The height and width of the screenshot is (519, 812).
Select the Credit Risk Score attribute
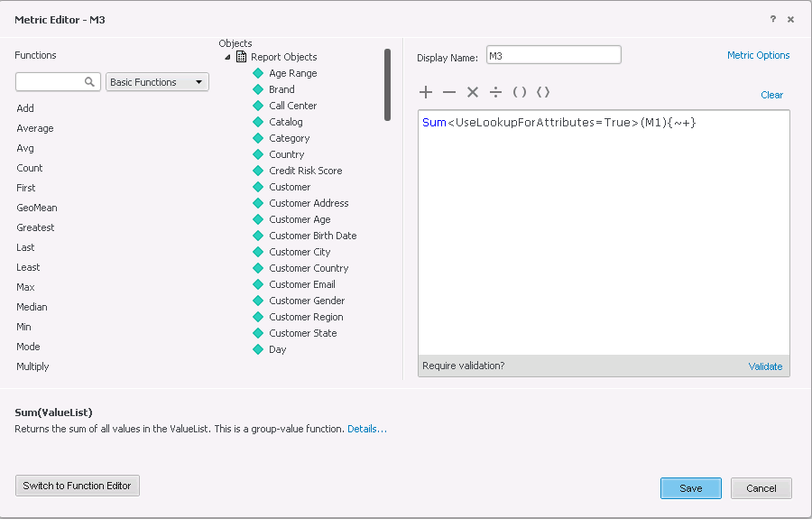tap(306, 171)
